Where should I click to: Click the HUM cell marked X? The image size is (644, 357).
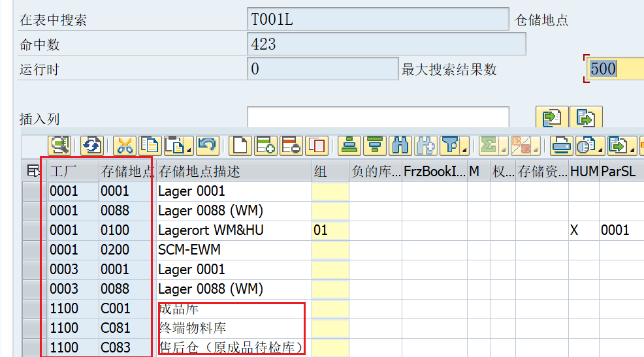[x=584, y=230]
